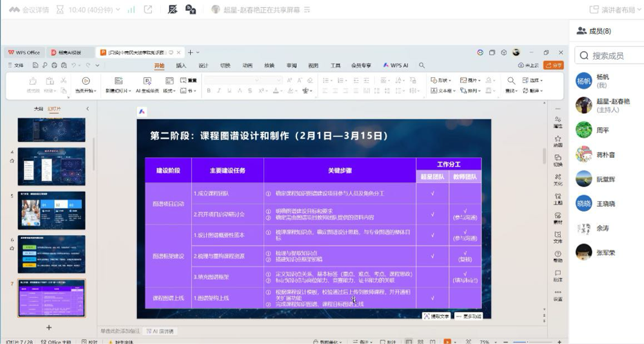Open the 属性 properties pane in right sidebar
644x344 pixels.
coord(558,122)
